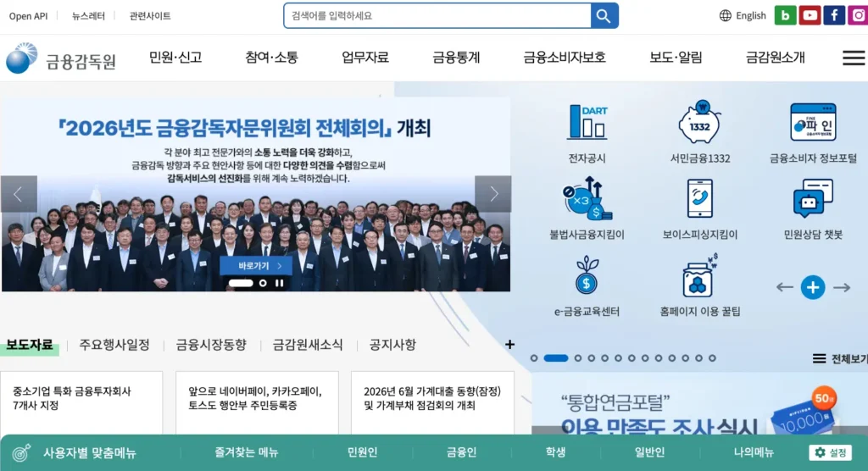Switch to the 주요행사일정 tab

click(114, 345)
